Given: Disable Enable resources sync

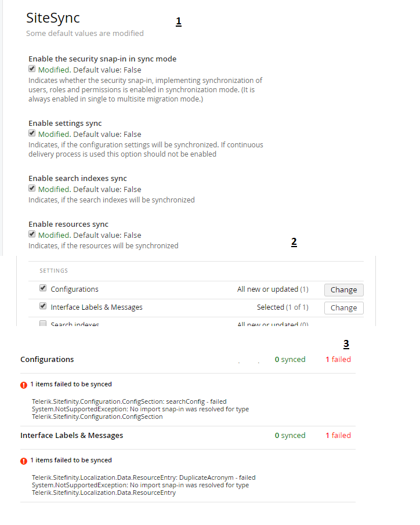Looking at the screenshot, I should tap(32, 234).
